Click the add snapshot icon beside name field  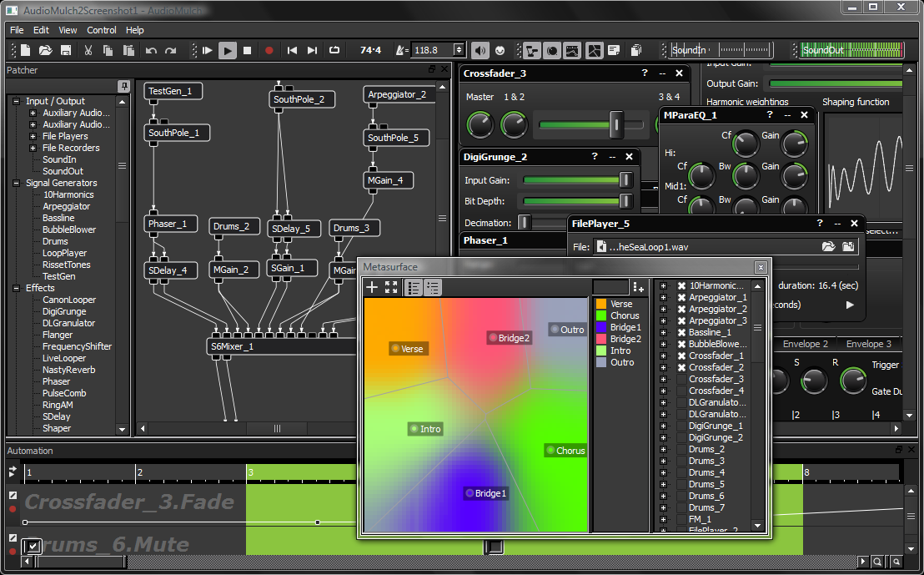click(x=638, y=288)
